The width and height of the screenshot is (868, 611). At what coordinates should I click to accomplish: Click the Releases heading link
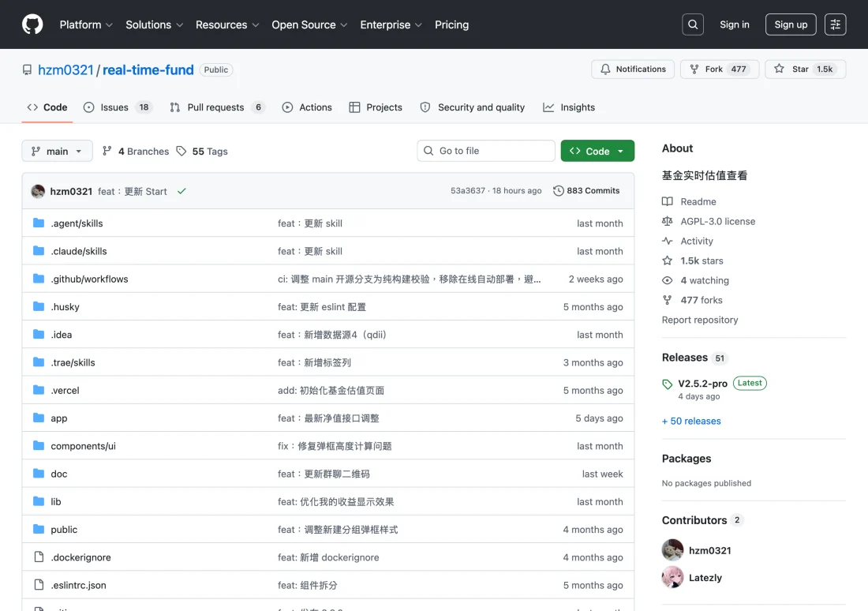click(684, 358)
